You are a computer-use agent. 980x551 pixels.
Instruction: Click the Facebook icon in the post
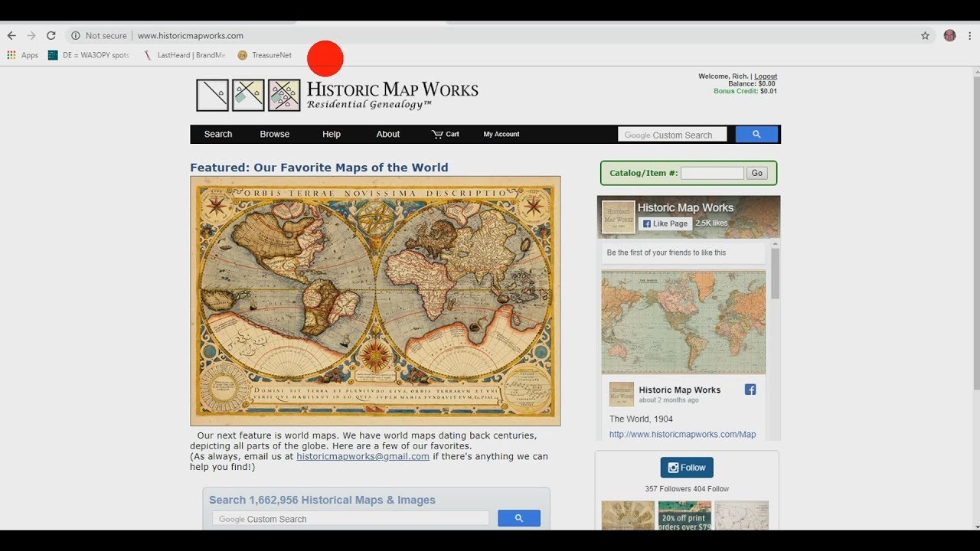(750, 390)
